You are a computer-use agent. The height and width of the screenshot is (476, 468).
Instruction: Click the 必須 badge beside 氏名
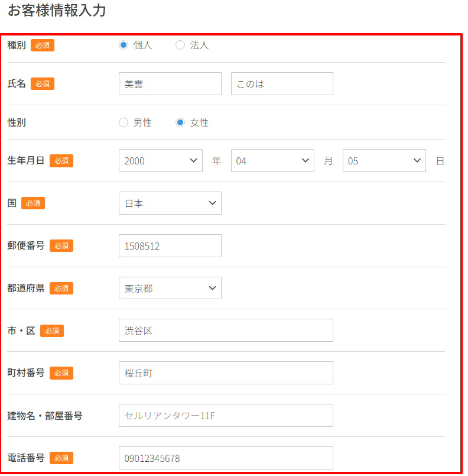[x=43, y=84]
